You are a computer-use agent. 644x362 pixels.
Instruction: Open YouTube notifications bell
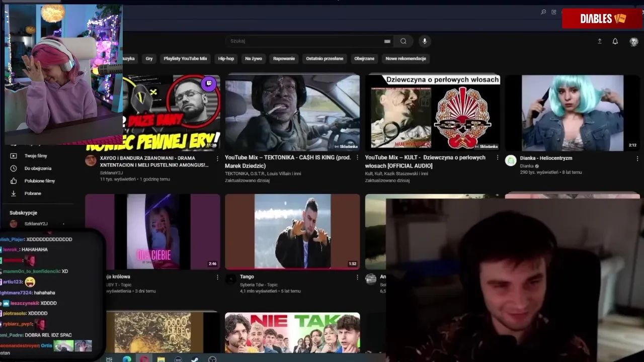click(x=615, y=41)
